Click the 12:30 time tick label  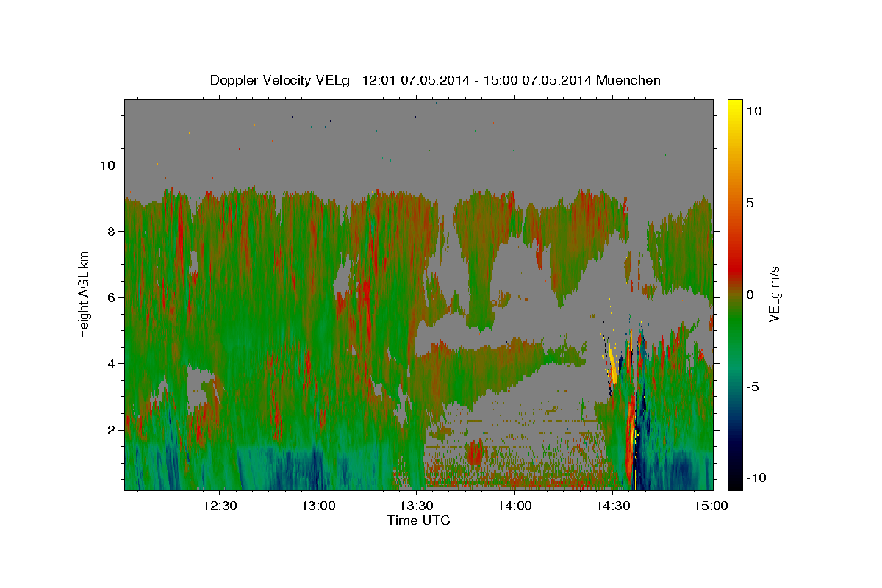click(220, 506)
